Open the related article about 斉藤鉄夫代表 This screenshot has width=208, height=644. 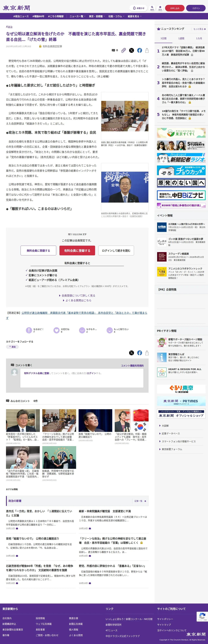[x=76, y=315]
